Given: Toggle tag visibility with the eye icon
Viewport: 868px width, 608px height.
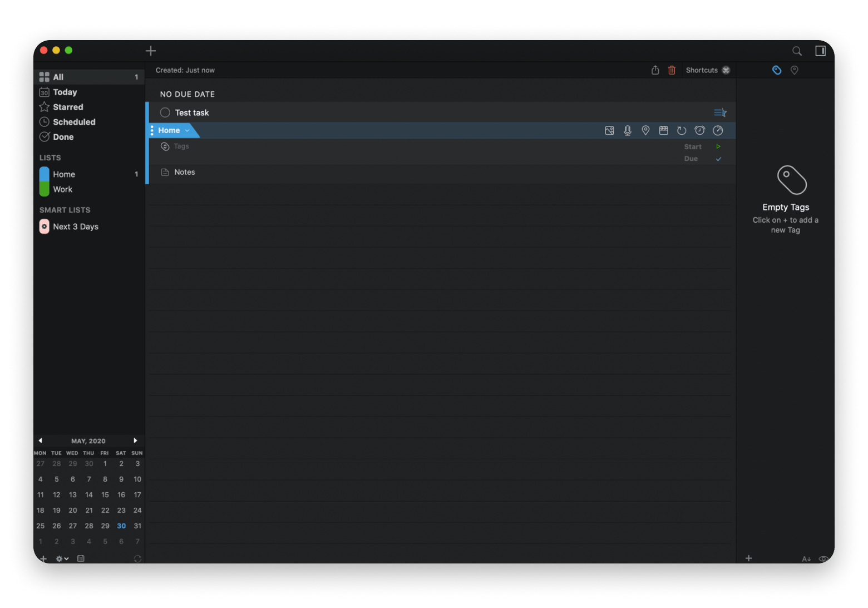Looking at the screenshot, I should tap(823, 558).
